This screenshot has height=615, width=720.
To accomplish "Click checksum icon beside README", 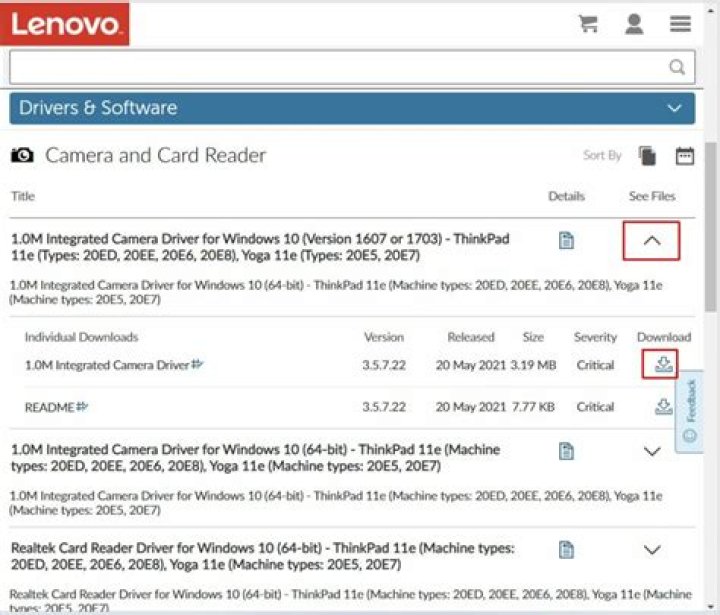I will (x=82, y=406).
